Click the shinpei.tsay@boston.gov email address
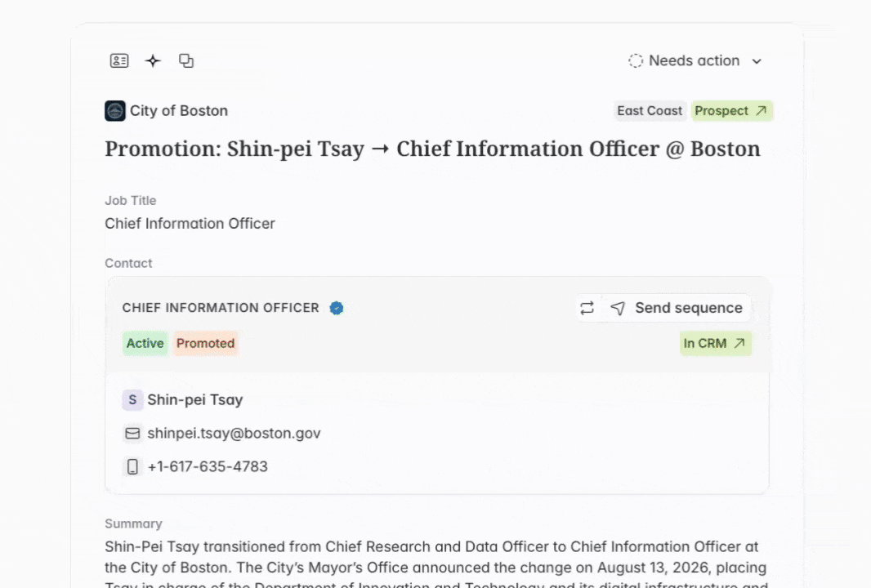The width and height of the screenshot is (871, 588). (234, 433)
